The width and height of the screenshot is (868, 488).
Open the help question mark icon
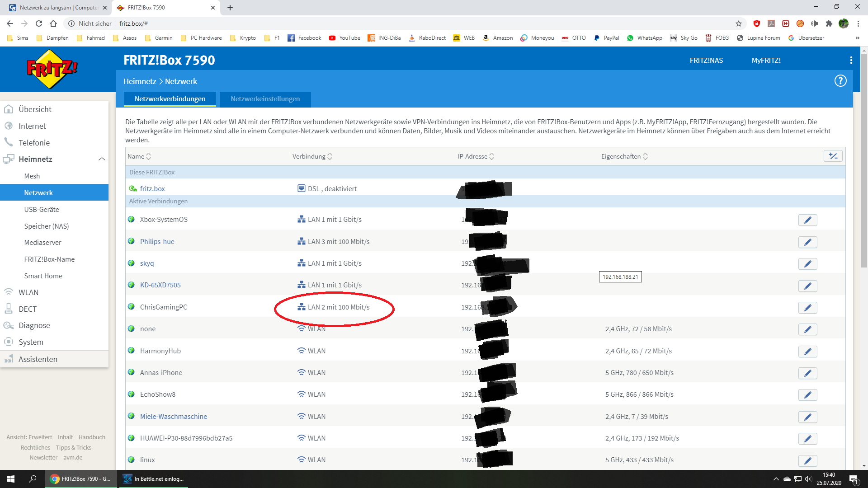click(x=840, y=81)
